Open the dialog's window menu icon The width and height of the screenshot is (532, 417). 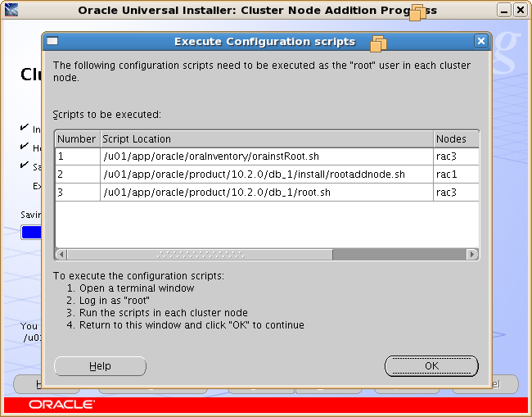(52, 41)
